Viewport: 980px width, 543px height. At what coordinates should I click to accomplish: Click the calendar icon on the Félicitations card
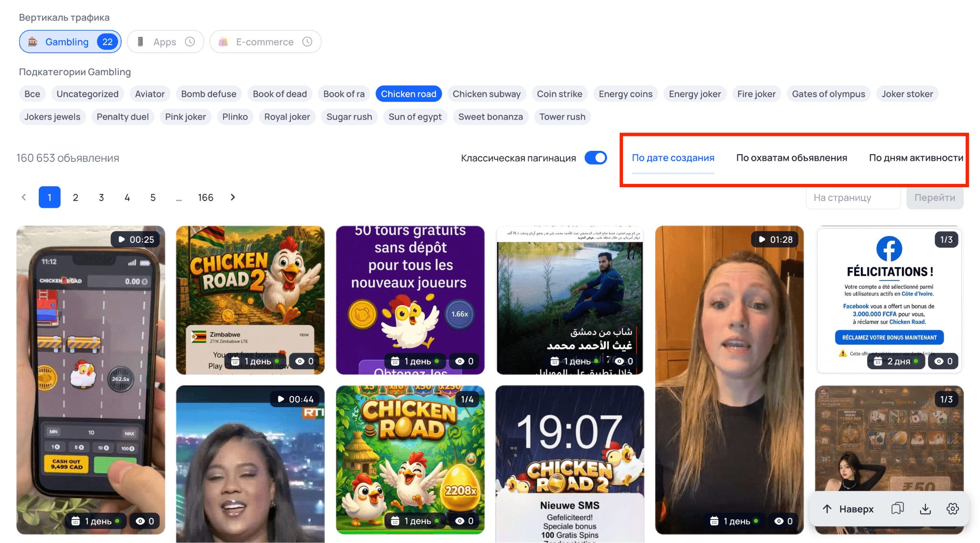pos(878,361)
